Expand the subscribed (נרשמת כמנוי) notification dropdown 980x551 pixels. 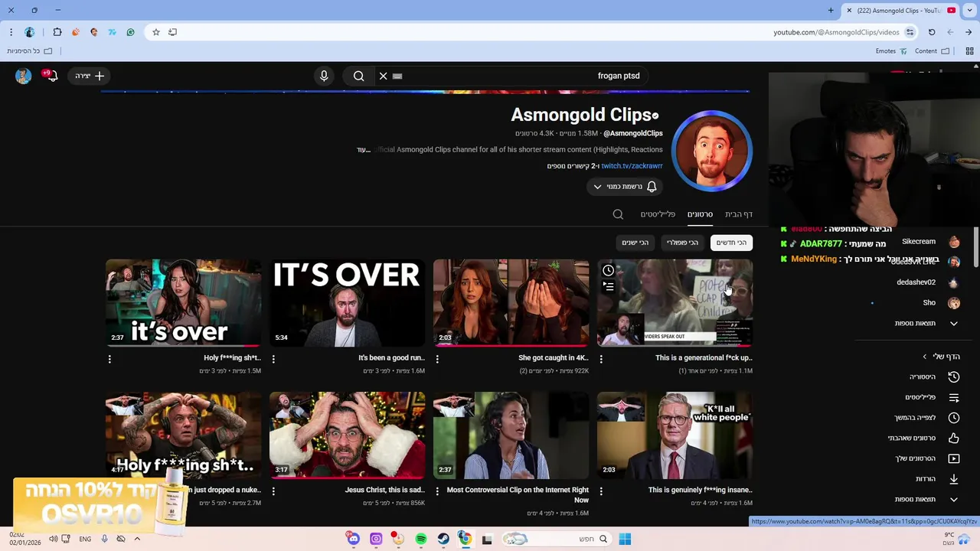[625, 187]
